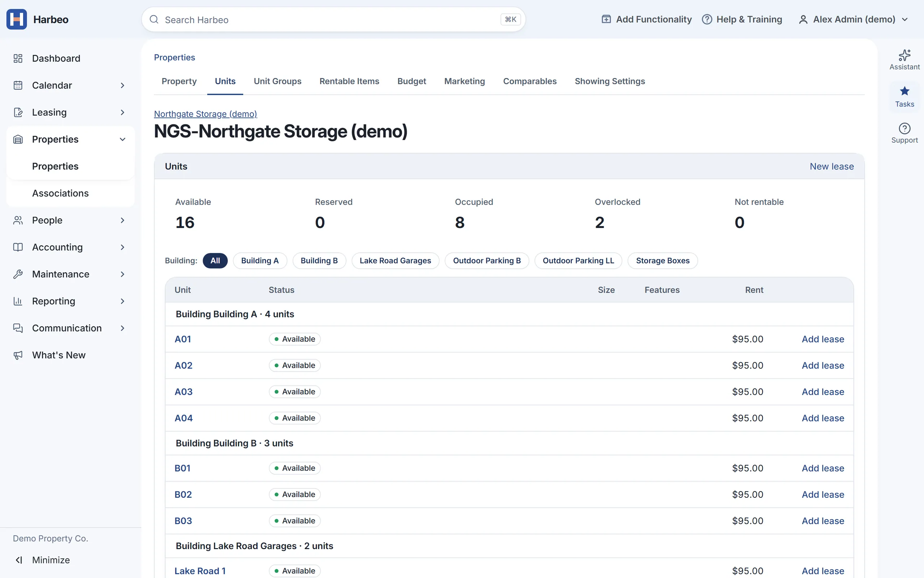Click the Calendar sidebar icon
924x578 pixels.
(x=18, y=85)
